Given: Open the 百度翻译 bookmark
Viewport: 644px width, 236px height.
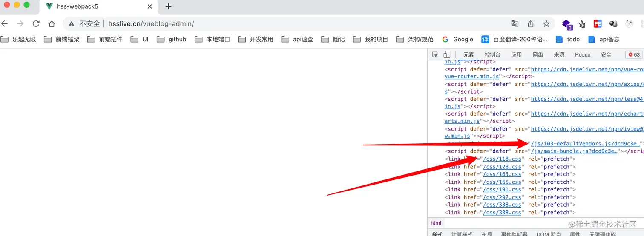Looking at the screenshot, I should 515,39.
